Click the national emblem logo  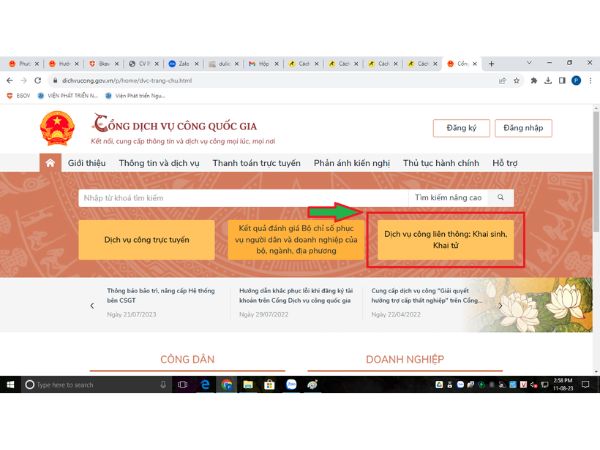(57, 129)
